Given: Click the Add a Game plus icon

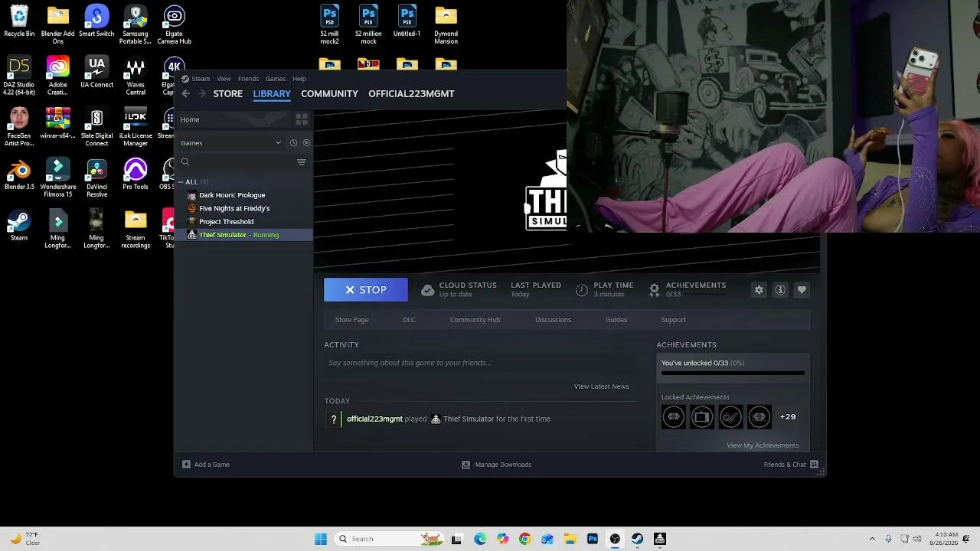Looking at the screenshot, I should 186,465.
